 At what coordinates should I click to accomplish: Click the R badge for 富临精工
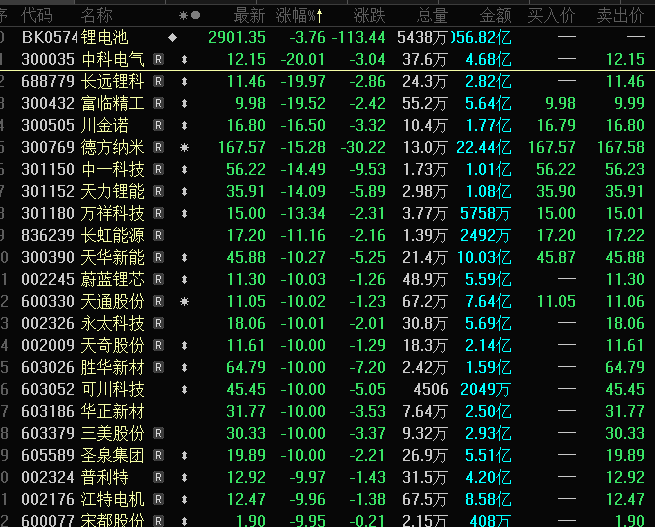point(158,103)
